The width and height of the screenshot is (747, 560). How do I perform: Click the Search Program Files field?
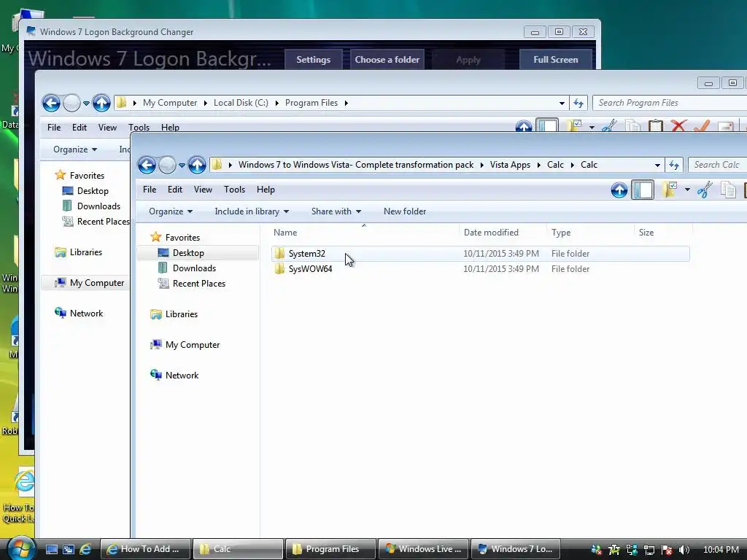(671, 103)
